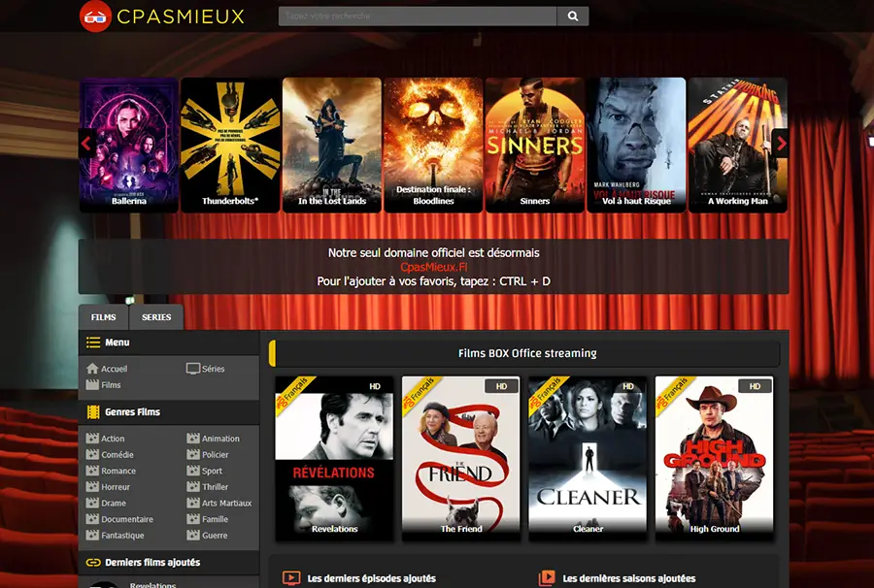Select the Horreur genre
This screenshot has width=874, height=588.
tap(116, 487)
